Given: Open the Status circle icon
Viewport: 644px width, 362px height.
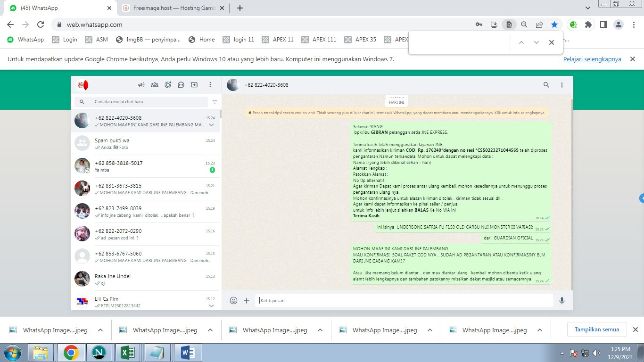Looking at the screenshot, I should (x=168, y=85).
